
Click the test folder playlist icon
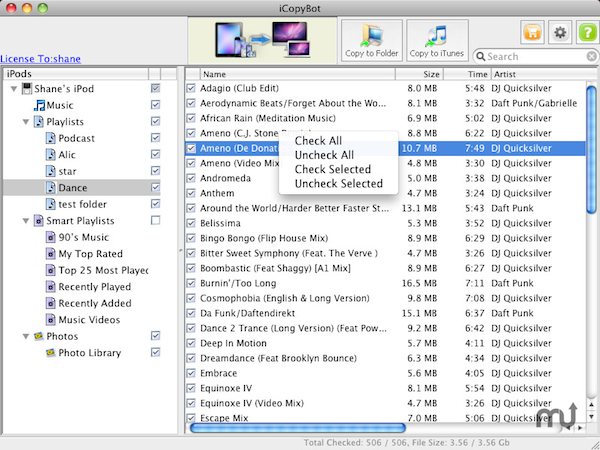pyautogui.click(x=51, y=204)
